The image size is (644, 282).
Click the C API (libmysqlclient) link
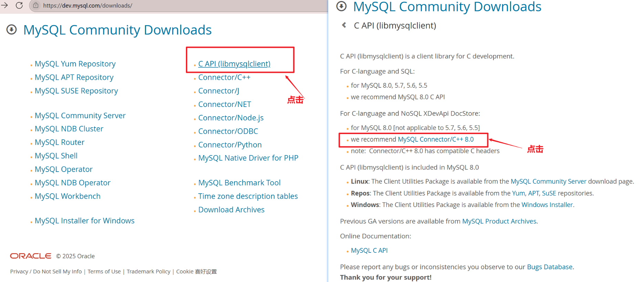point(234,64)
